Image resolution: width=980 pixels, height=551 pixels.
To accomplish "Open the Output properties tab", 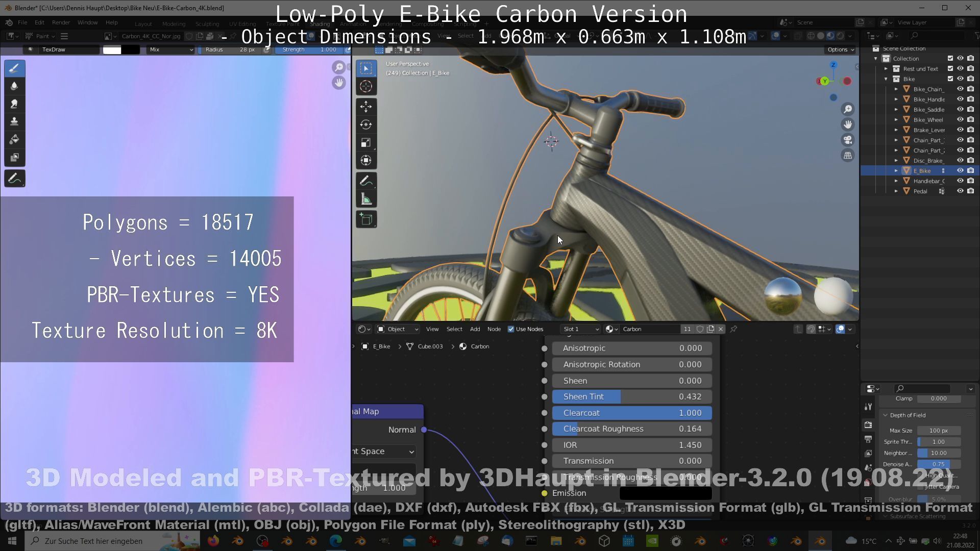I will 868,439.
